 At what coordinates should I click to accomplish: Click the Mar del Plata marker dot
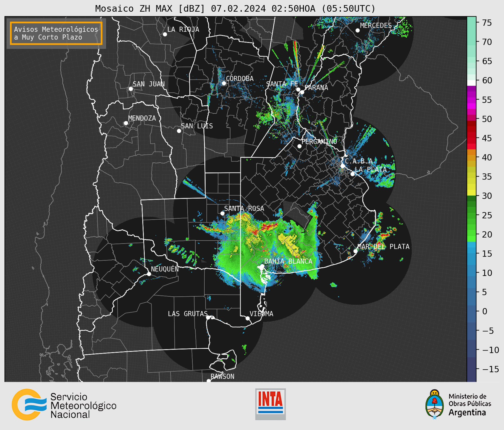coord(355,251)
